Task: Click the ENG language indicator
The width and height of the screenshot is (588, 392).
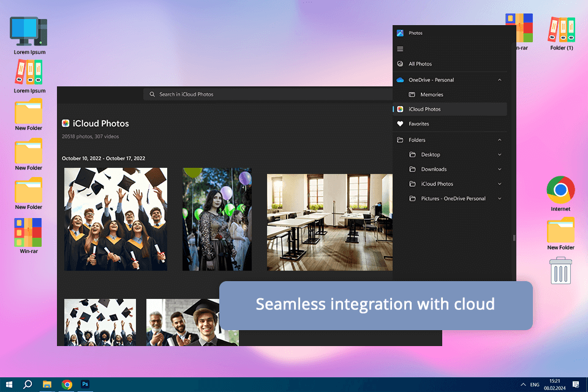Action: 535,385
